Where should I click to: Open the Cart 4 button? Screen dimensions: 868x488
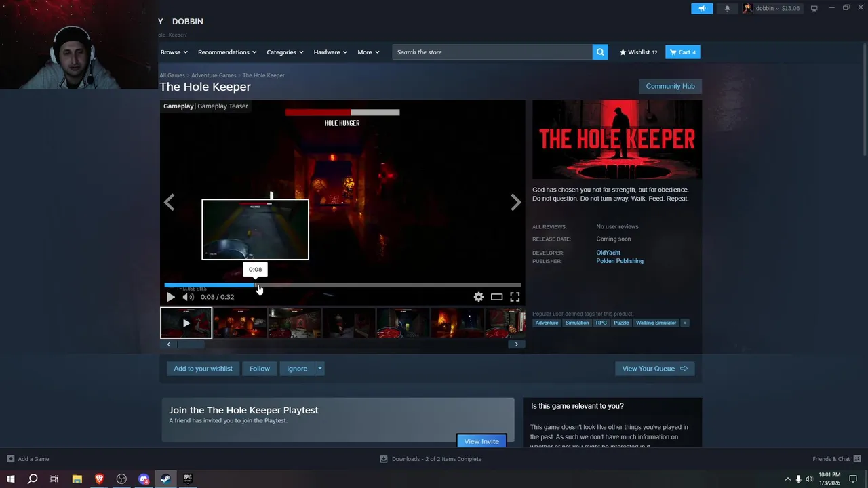(683, 52)
